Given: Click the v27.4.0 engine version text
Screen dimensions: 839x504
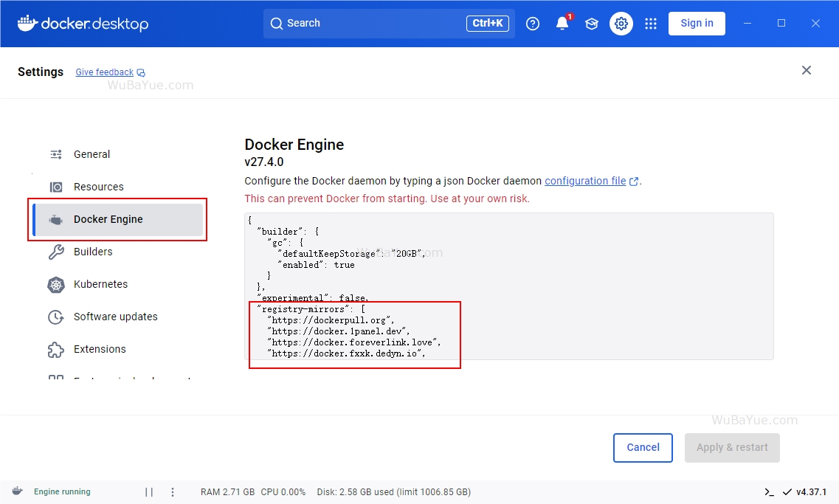Looking at the screenshot, I should click(263, 162).
